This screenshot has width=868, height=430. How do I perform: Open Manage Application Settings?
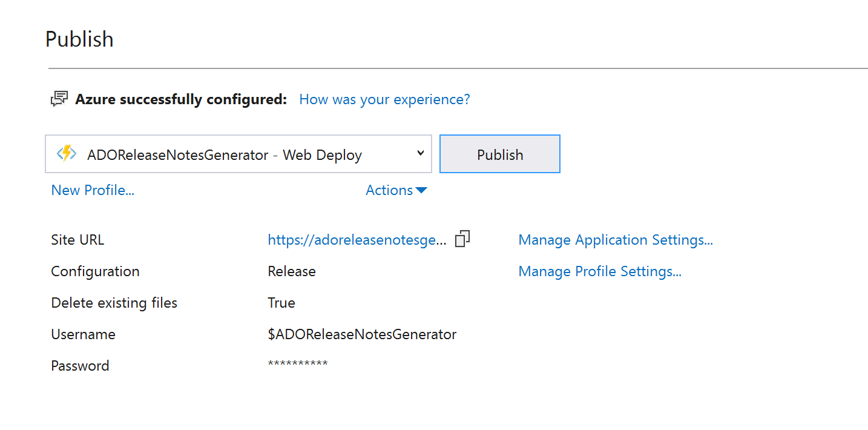(615, 239)
